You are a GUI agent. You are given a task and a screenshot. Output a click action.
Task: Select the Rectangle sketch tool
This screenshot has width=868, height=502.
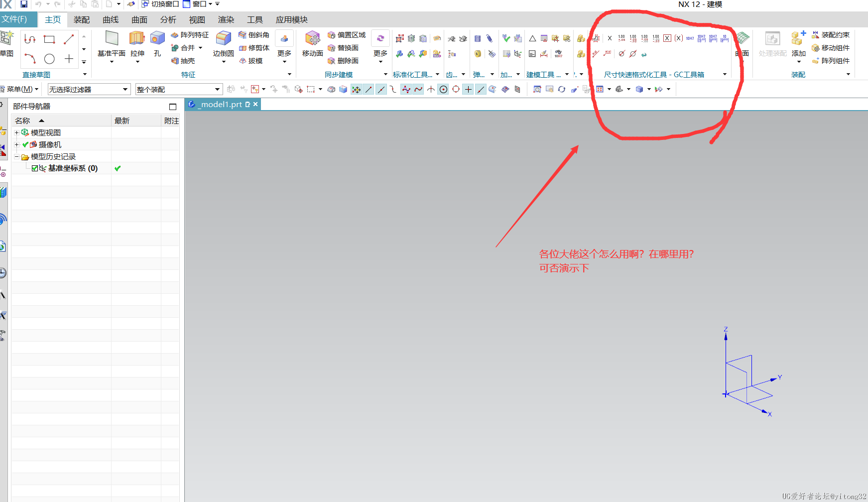coord(49,39)
